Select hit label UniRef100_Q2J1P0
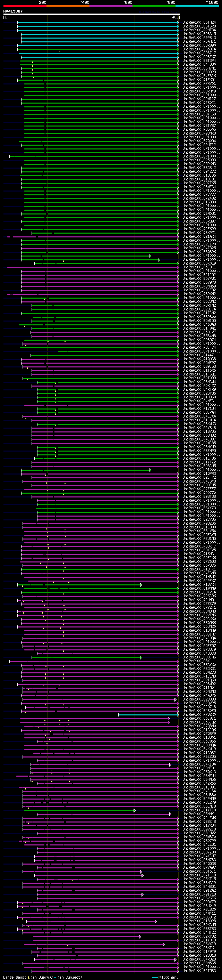This screenshot has height=980, width=222. tap(199, 244)
